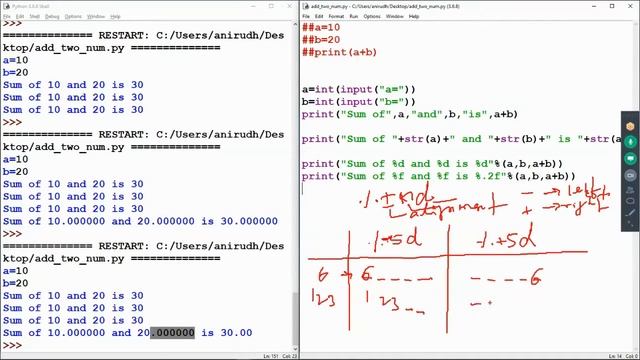640x360 pixels.
Task: Open Format menu in the editor window
Action: click(336, 16)
